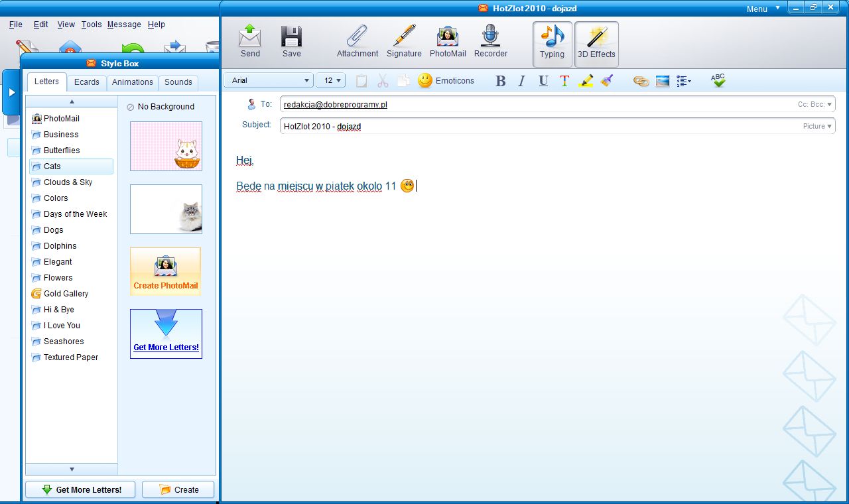Toggle bold formatting
Viewport: 849px width, 504px height.
coord(501,81)
